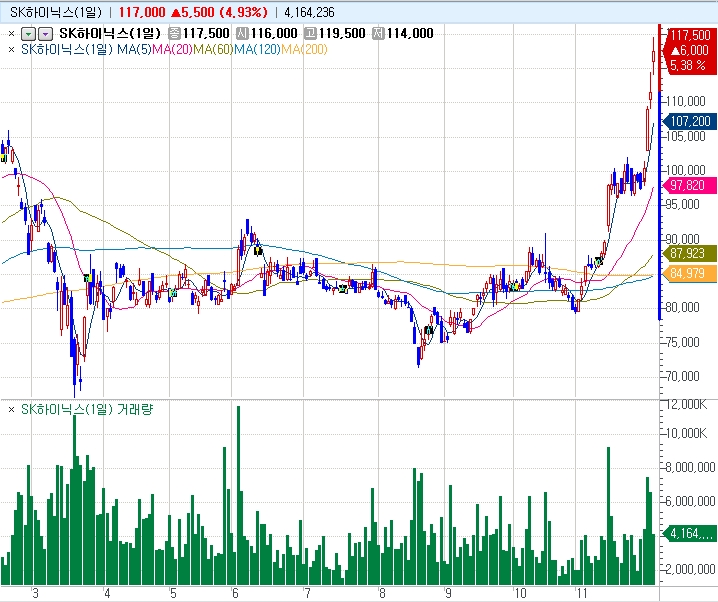
Task: Click the 종 closing price badge icon
Action: click(175, 33)
